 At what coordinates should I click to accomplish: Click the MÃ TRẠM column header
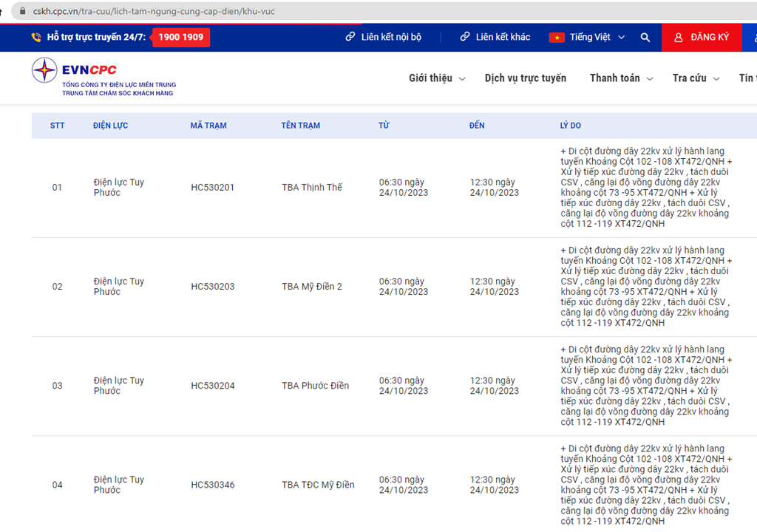(x=208, y=126)
